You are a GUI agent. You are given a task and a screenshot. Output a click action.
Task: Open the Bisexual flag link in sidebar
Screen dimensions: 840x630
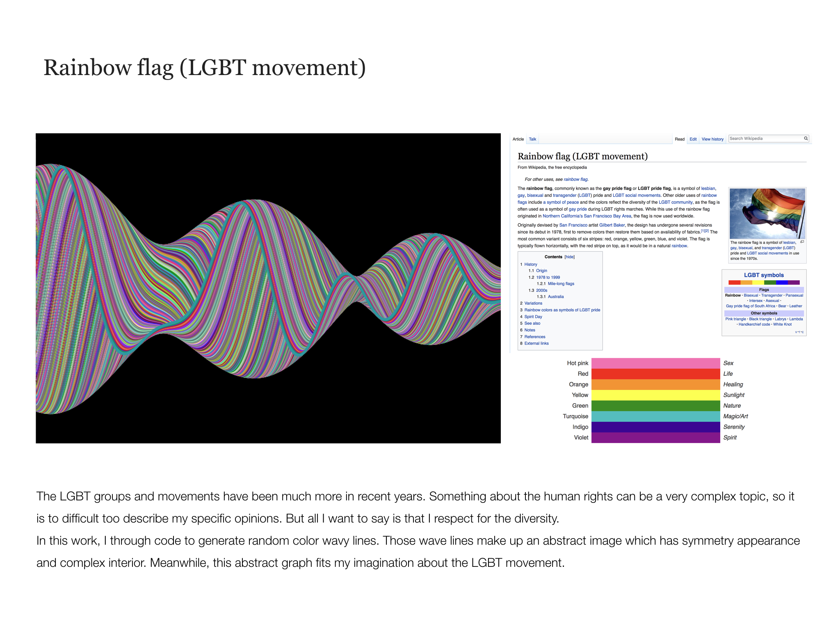click(751, 295)
